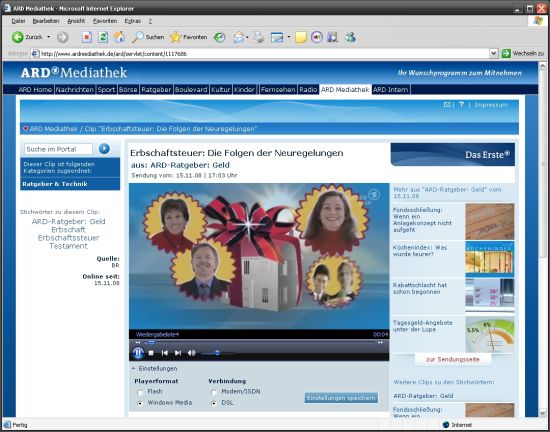Open the Mail envelope toolbar icon
550x432 pixels.
click(239, 37)
